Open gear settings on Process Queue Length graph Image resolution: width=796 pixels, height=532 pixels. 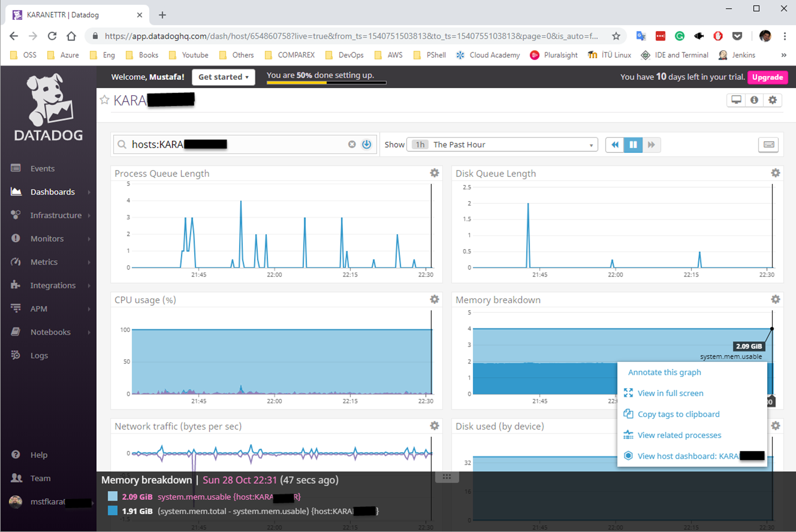coord(434,173)
